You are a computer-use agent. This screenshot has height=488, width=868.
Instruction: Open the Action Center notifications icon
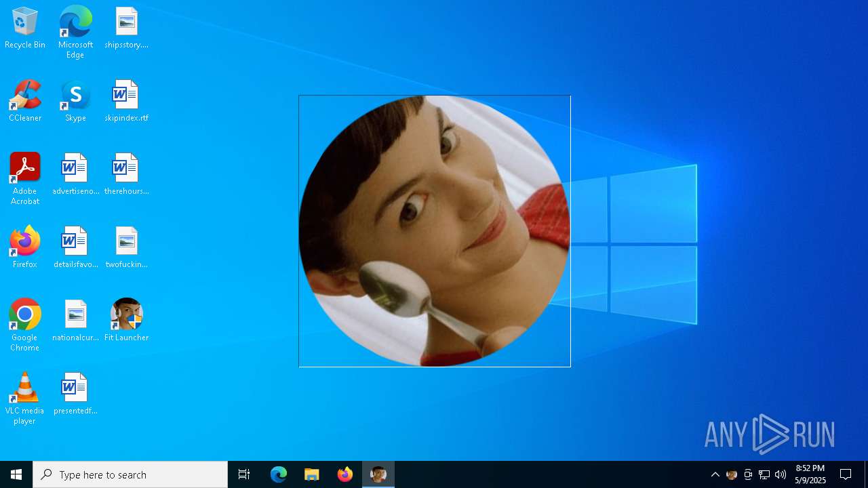[x=846, y=474]
